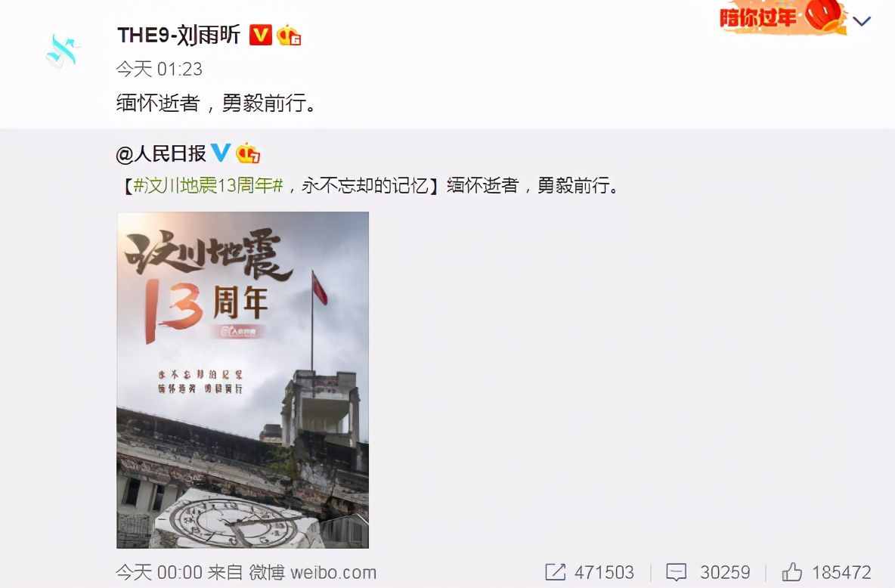The width and height of the screenshot is (895, 588).
Task: Click the repost count 471503
Action: point(604,572)
